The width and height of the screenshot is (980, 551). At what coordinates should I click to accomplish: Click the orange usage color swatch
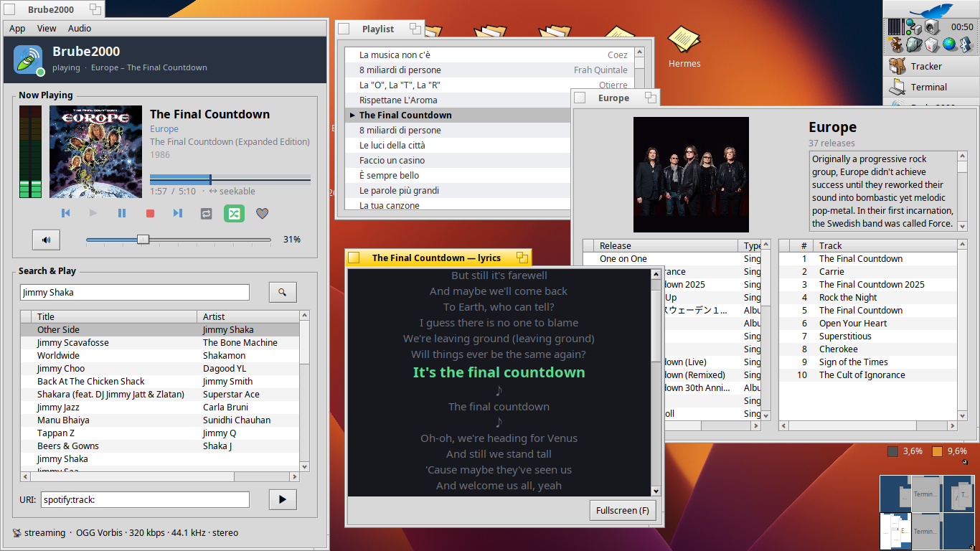pos(937,451)
